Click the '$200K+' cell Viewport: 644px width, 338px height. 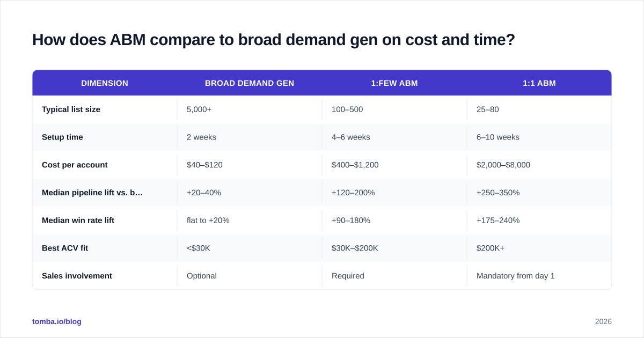[x=491, y=248]
